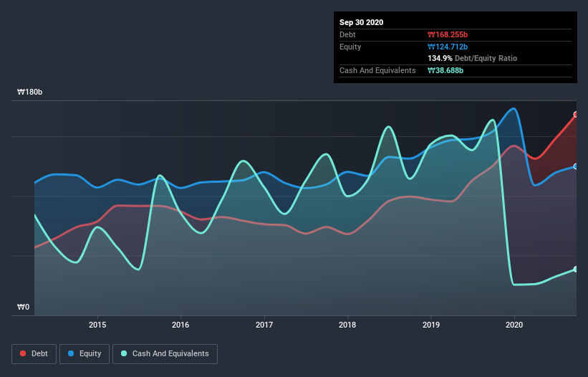This screenshot has height=377, width=588.
Task: Click the ₩168.255b debt value
Action: (x=448, y=34)
